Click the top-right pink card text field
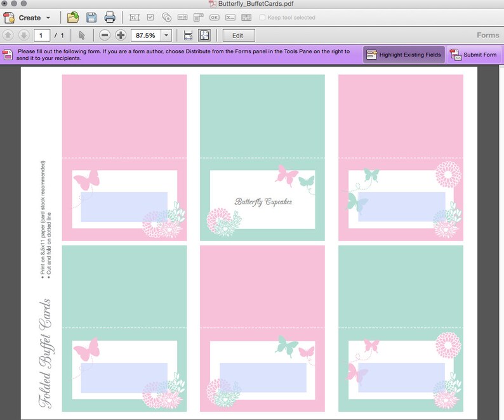Image resolution: width=504 pixels, height=420 pixels. point(401,207)
